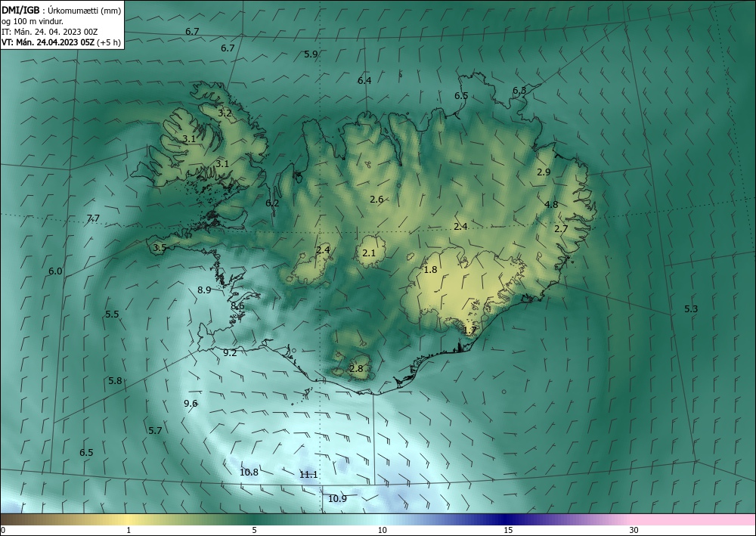This screenshot has height=536, width=756.
Task: Click the '30' label on the color scale
Action: click(634, 530)
